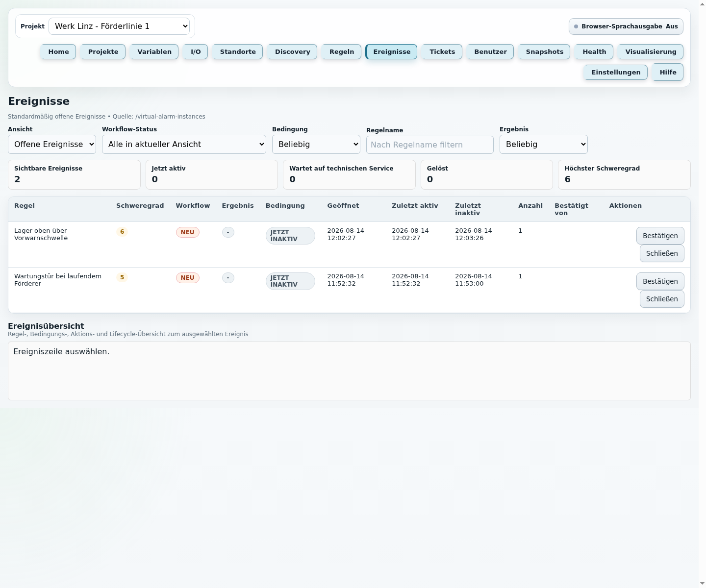The height and width of the screenshot is (588, 706).
Task: Open the Ergebnis filter dropdown
Action: point(544,145)
